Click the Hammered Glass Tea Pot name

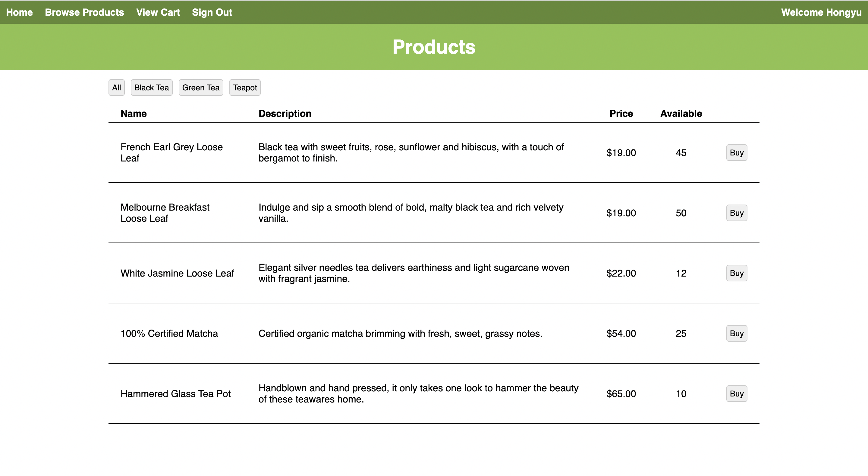(175, 393)
